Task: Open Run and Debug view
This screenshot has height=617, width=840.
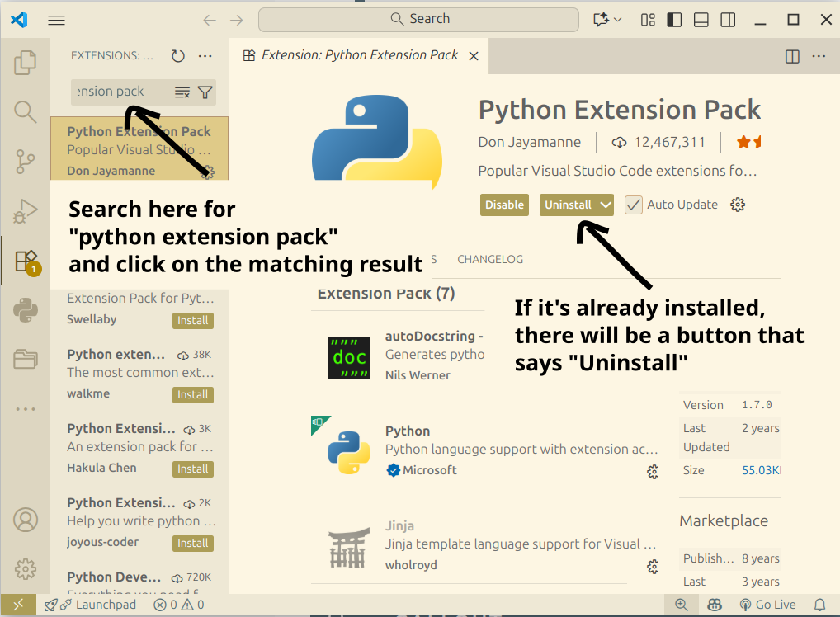Action: (x=26, y=211)
